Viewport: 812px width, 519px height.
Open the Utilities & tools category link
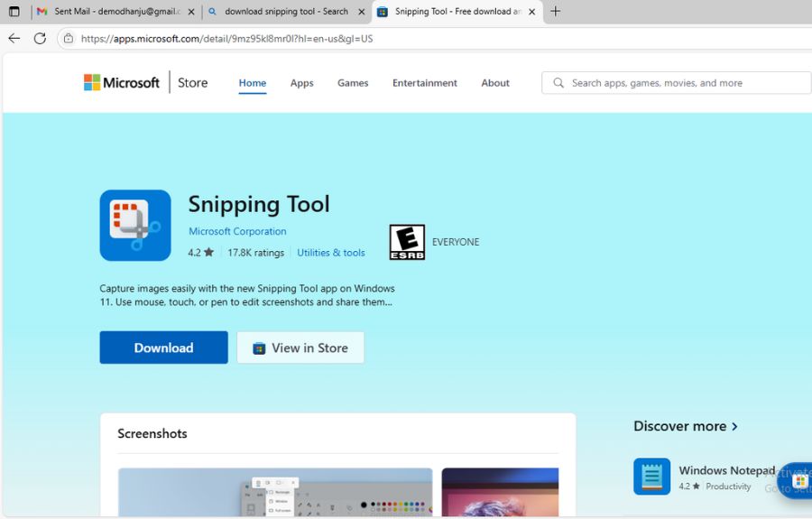331,253
